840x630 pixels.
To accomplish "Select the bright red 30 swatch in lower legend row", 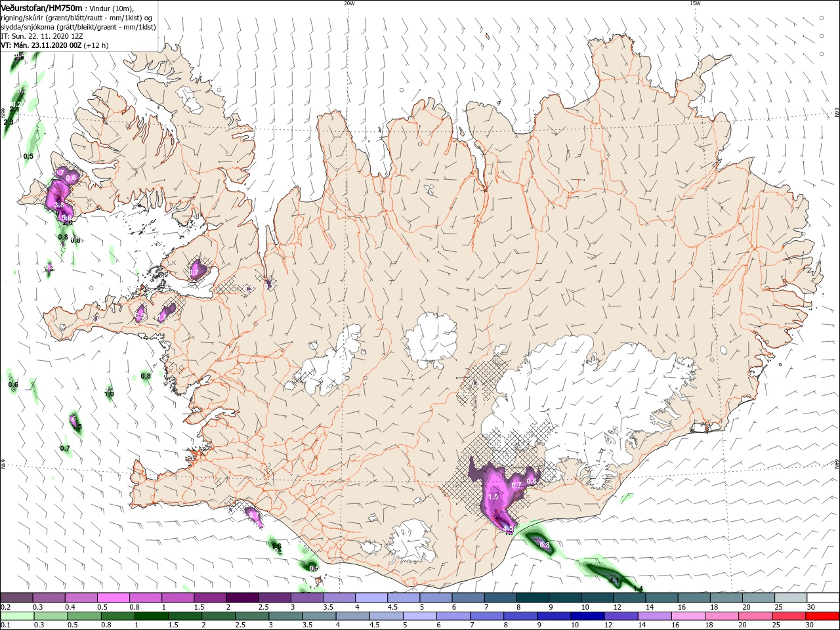I will (822, 616).
